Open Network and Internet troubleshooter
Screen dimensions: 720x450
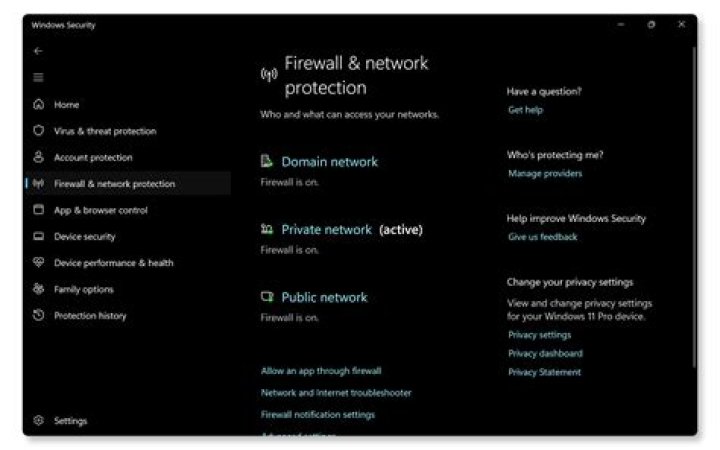pyautogui.click(x=336, y=393)
